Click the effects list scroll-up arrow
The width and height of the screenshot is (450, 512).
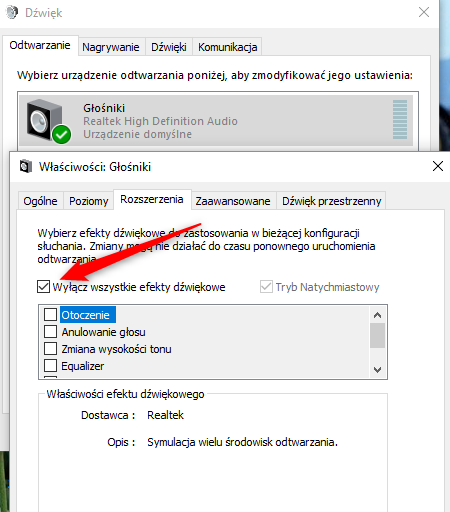tap(377, 315)
